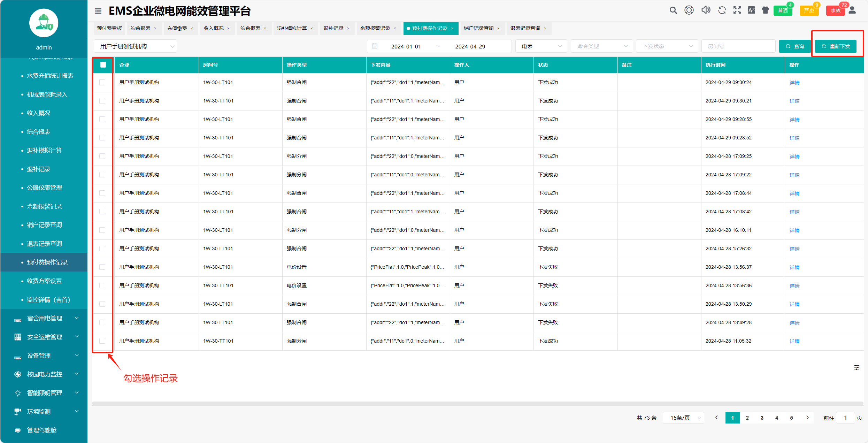Enter fullscreen with the expand arrows icon
Viewport: 868px width, 443px height.
737,10
